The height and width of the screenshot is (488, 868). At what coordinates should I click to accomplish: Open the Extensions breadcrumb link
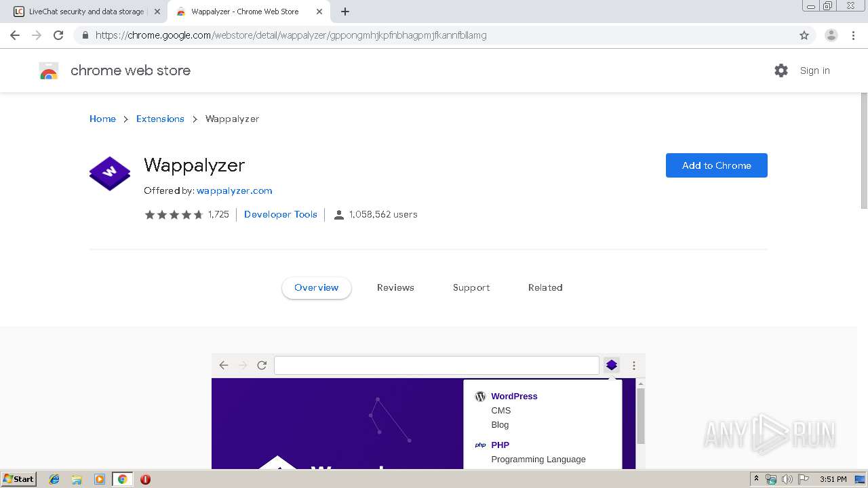(x=160, y=119)
